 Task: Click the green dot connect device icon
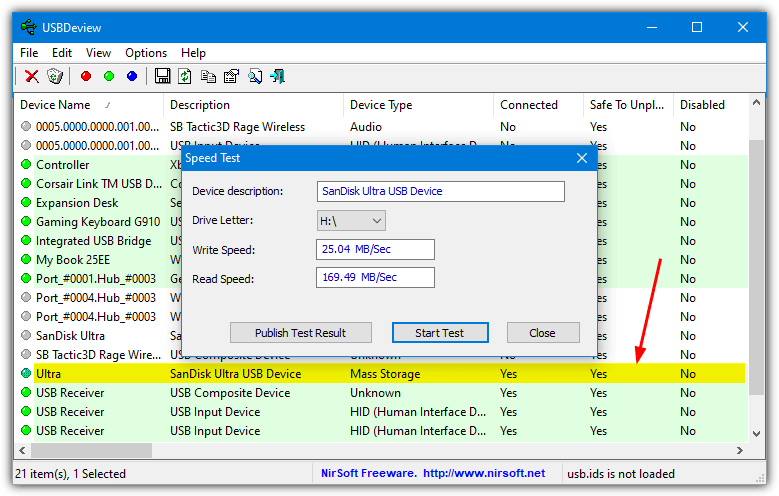pyautogui.click(x=109, y=76)
